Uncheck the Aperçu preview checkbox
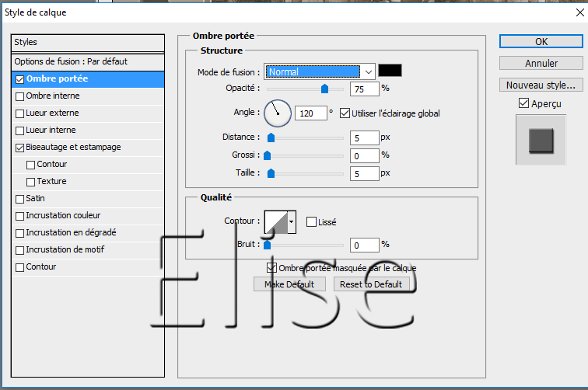This screenshot has width=588, height=390. pos(523,103)
